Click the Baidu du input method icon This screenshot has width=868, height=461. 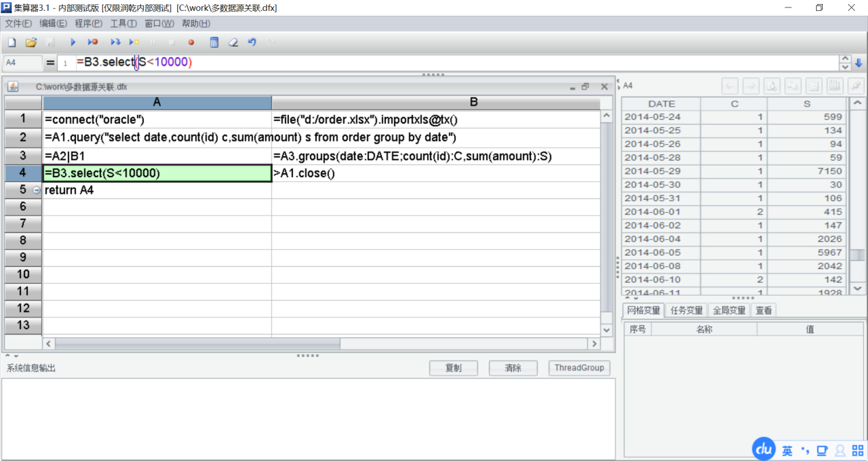pyautogui.click(x=764, y=449)
